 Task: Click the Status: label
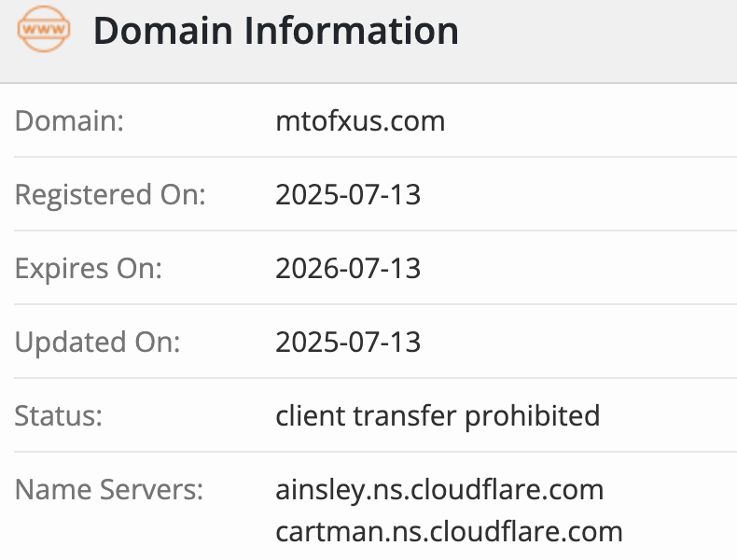[x=58, y=416]
